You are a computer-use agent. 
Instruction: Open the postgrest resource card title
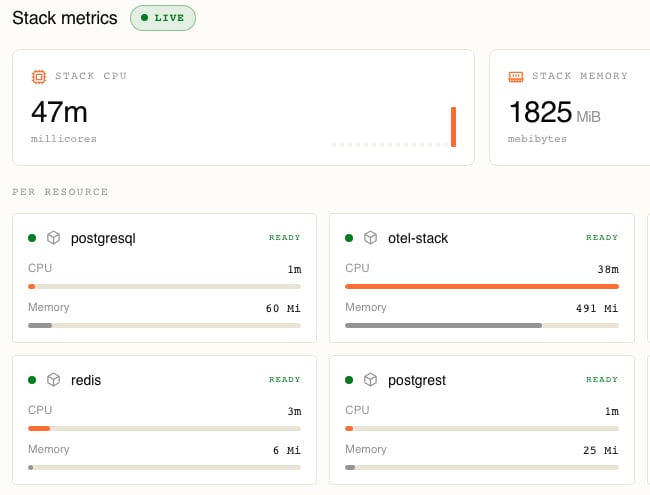click(417, 381)
